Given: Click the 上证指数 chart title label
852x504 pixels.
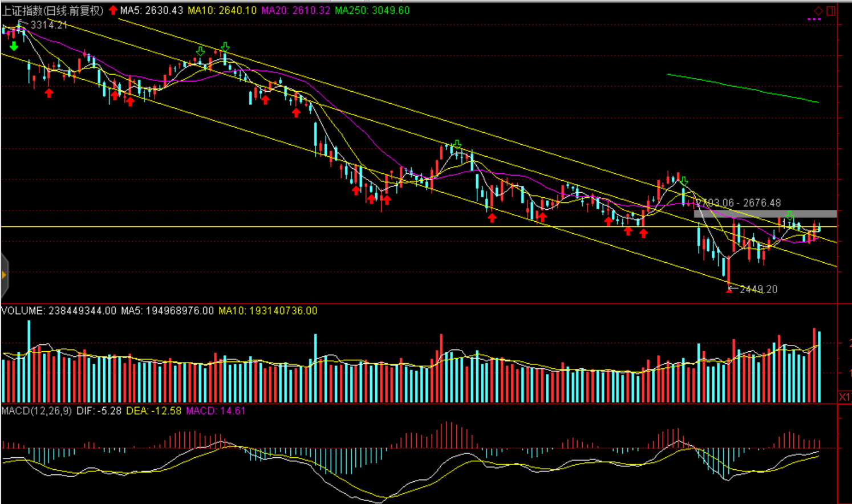Looking at the screenshot, I should tap(52, 10).
